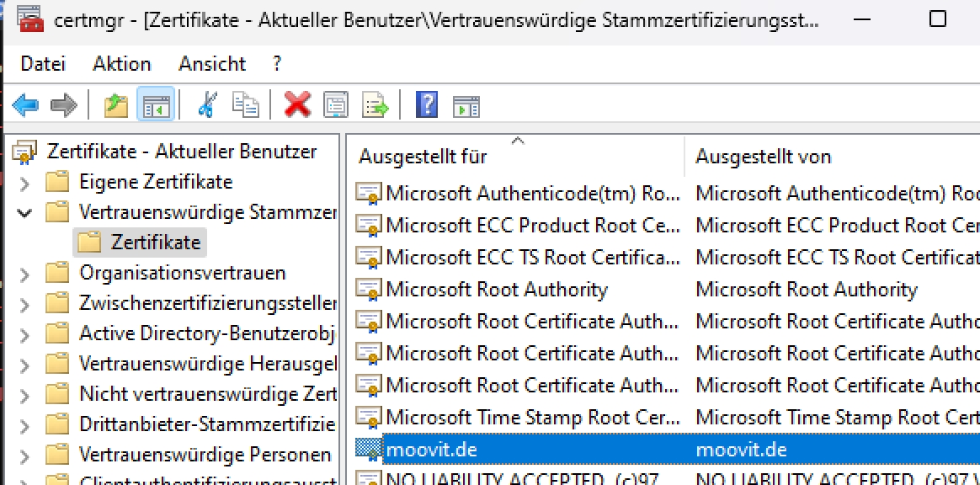980x485 pixels.
Task: Click the red Delete X icon
Action: point(297,105)
